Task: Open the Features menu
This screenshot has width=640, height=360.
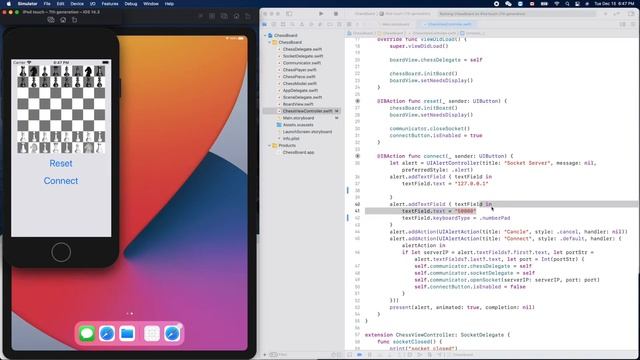Action: pos(110,4)
